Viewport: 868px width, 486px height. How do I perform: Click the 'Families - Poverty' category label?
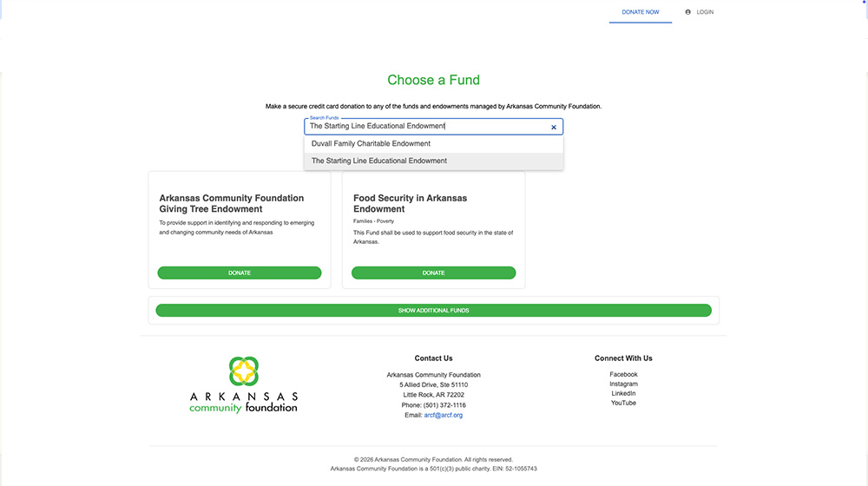pos(373,221)
